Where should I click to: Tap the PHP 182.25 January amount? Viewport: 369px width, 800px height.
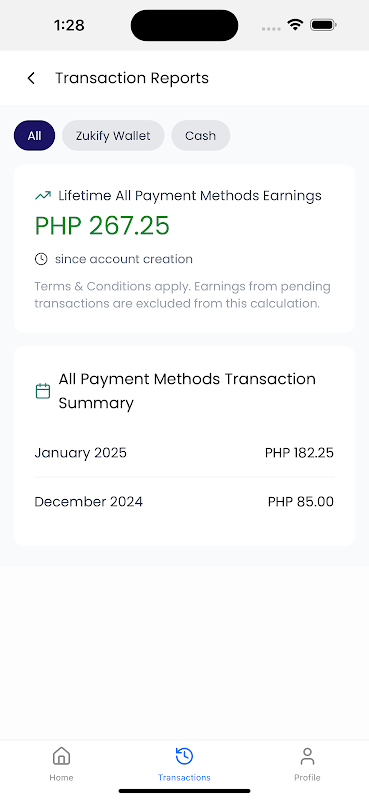[x=299, y=453]
